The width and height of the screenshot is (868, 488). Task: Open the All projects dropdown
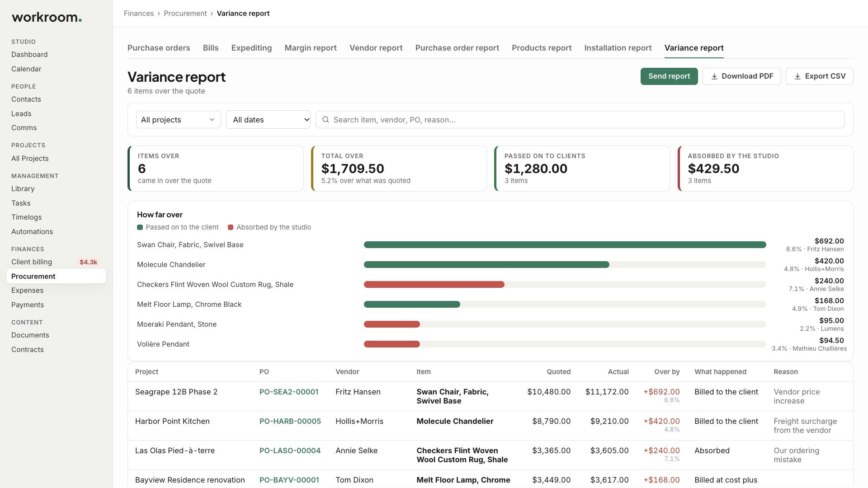click(x=178, y=120)
